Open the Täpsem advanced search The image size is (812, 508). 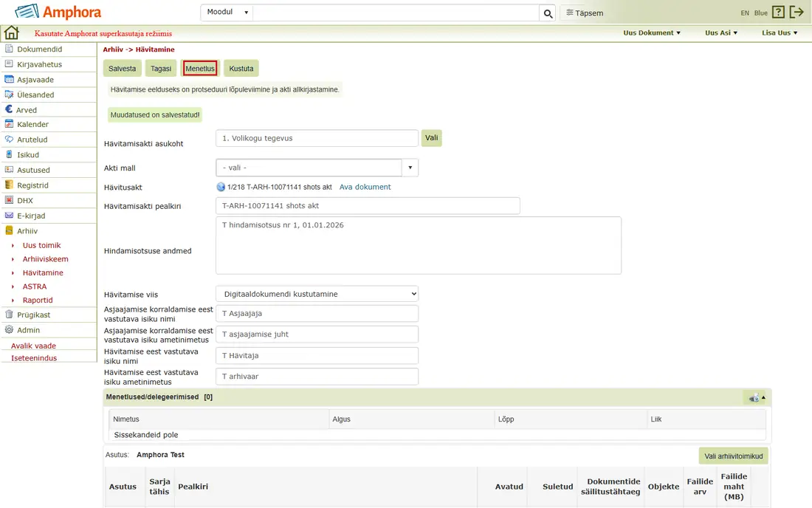pyautogui.click(x=585, y=13)
